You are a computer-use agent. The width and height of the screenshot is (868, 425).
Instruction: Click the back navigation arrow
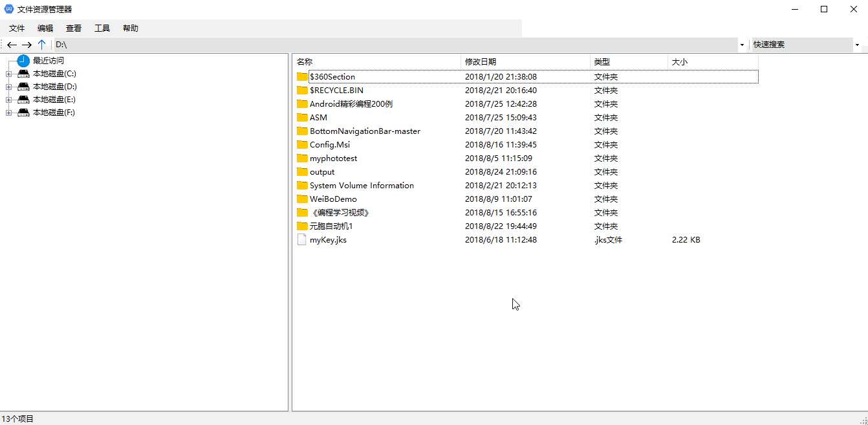[x=12, y=45]
